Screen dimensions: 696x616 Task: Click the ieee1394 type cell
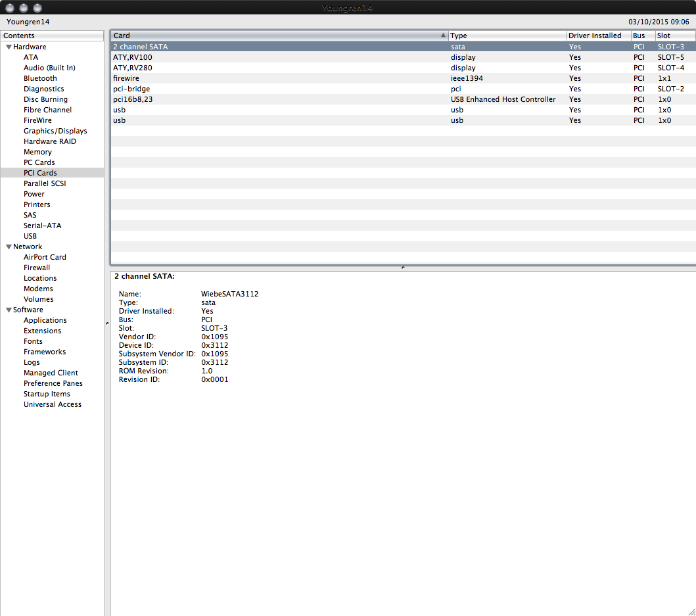(467, 79)
